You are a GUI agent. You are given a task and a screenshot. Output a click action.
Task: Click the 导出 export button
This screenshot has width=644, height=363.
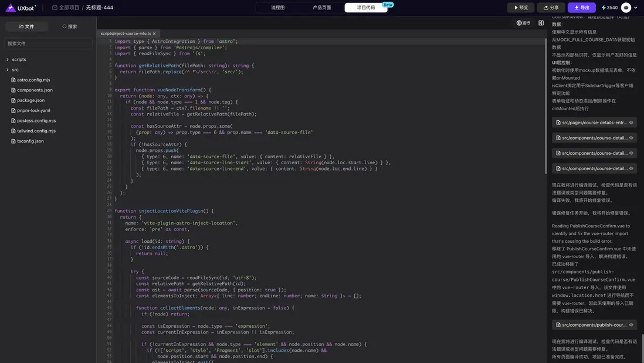pyautogui.click(x=581, y=8)
